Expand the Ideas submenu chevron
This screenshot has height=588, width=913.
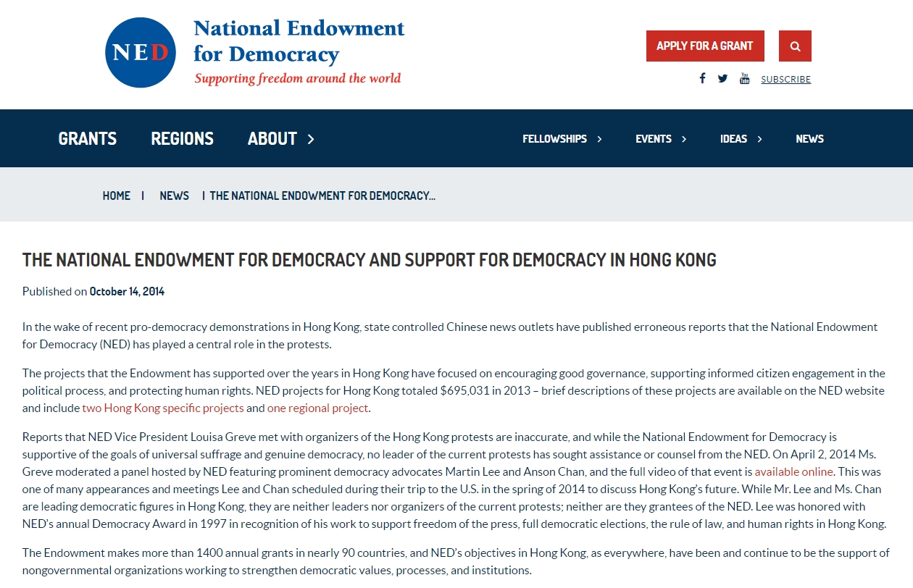click(x=759, y=139)
